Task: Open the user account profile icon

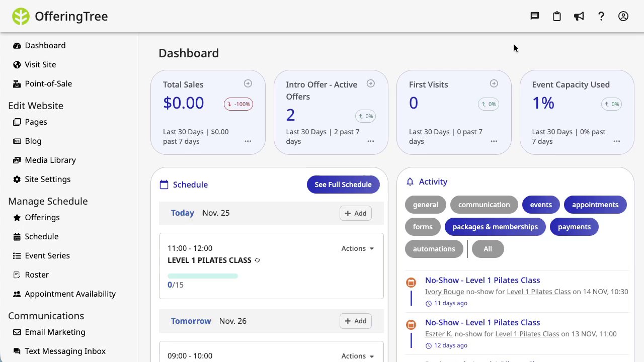Action: click(623, 16)
